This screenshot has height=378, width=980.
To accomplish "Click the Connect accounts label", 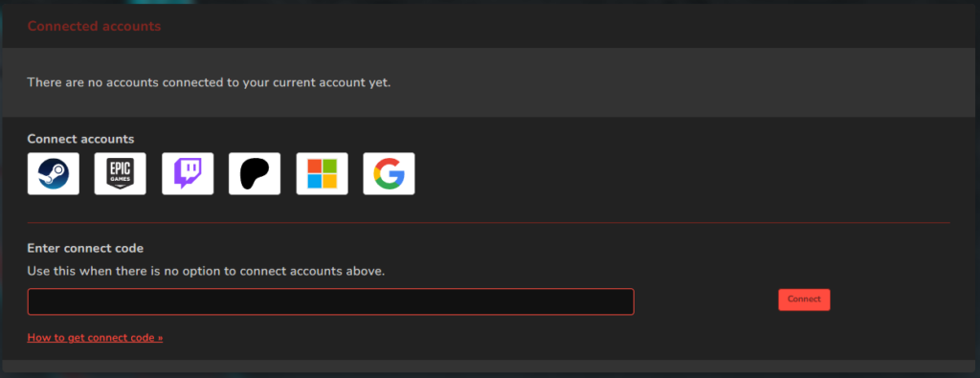I will [x=80, y=139].
